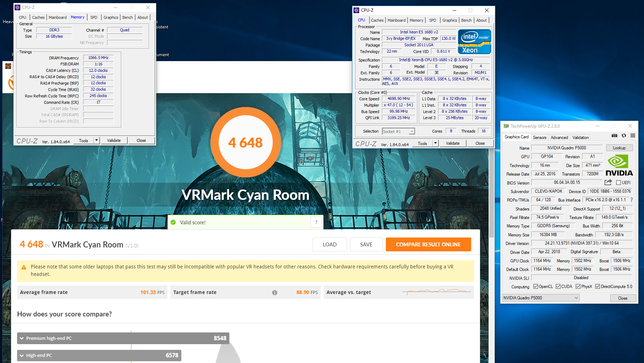Toggle the DirectCompute 5.0 checkbox
This screenshot has height=363, width=644.
pos(597,287)
